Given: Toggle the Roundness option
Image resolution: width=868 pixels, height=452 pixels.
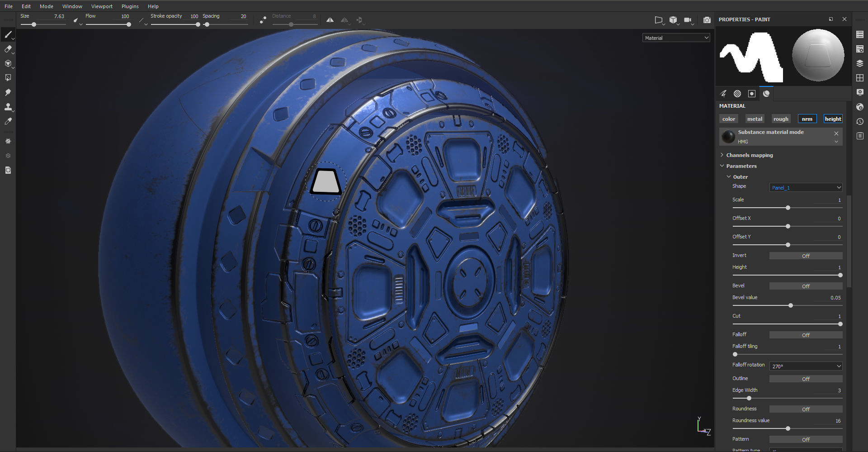Looking at the screenshot, I should (x=806, y=409).
